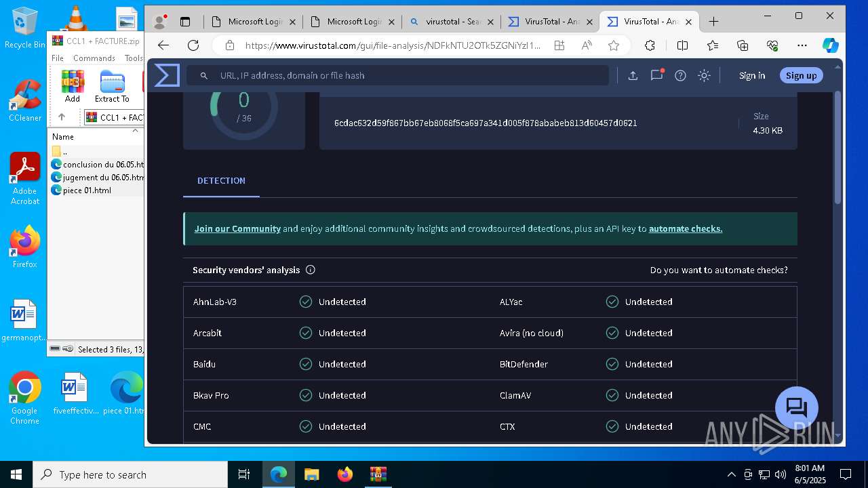Open Edge collections icon
This screenshot has height=488, width=868.
click(x=743, y=45)
